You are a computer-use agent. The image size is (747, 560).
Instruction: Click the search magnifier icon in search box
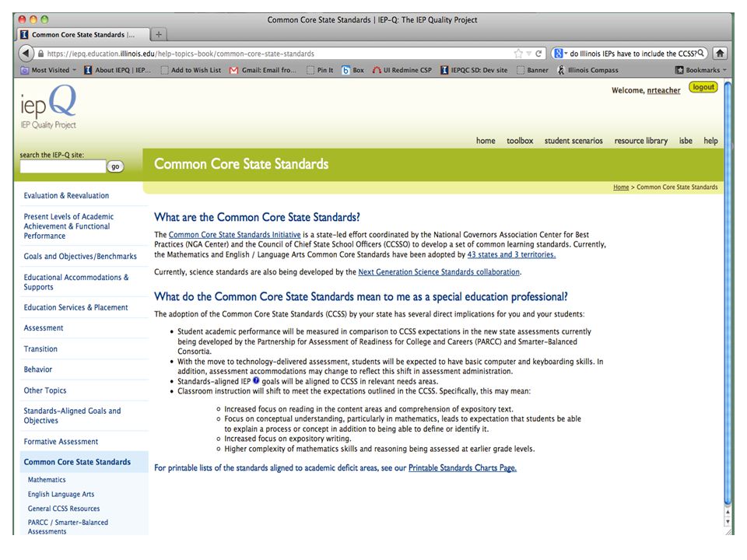click(701, 53)
